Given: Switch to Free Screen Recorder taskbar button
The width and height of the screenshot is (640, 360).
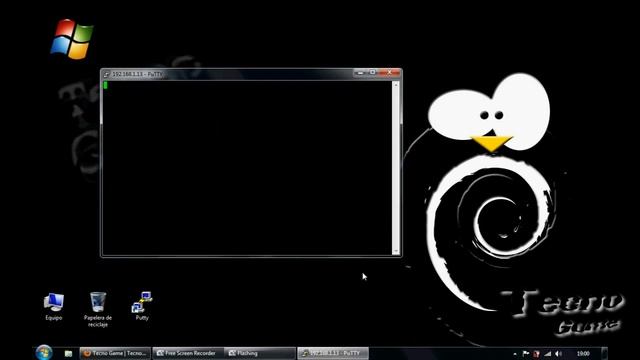Looking at the screenshot, I should click(x=188, y=353).
